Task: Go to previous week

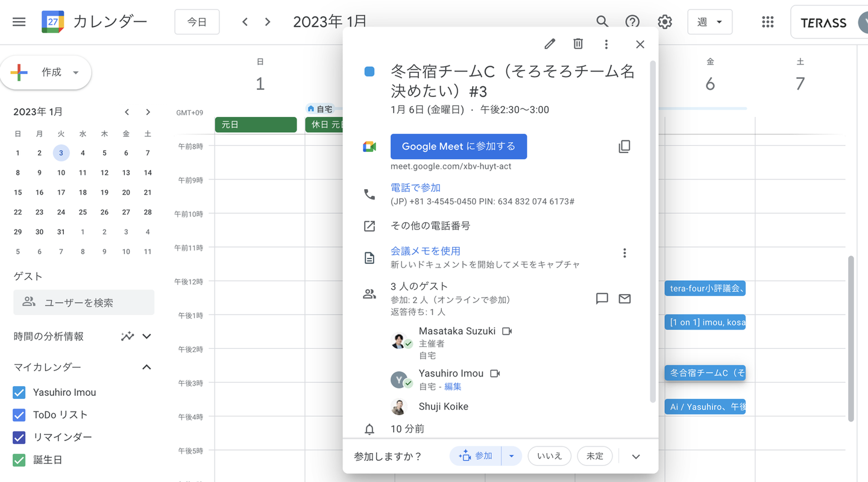Action: 245,22
